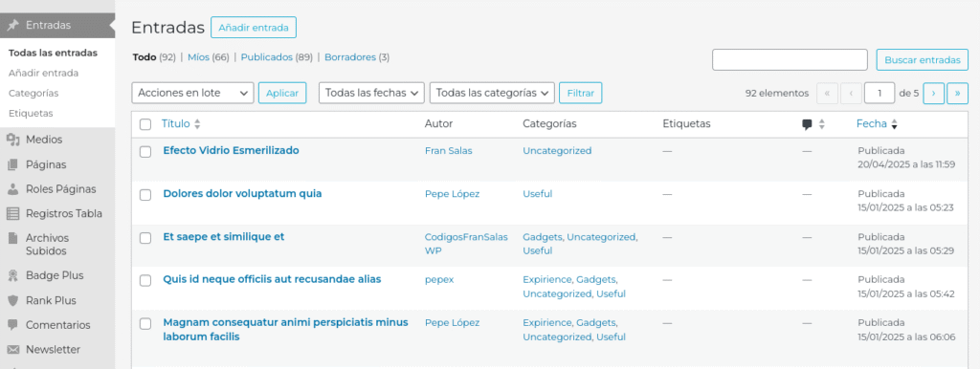Click the Aplicar button
This screenshot has width=980, height=369.
(282, 93)
